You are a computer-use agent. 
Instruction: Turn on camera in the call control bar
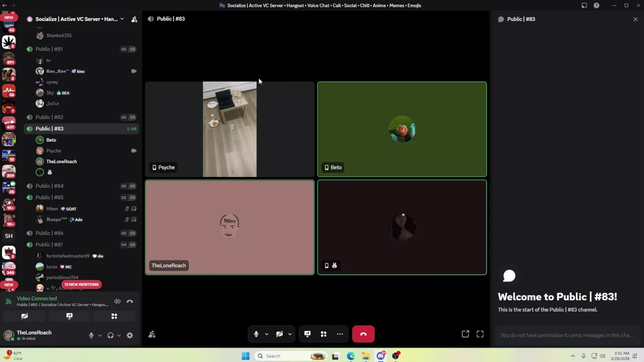click(280, 334)
